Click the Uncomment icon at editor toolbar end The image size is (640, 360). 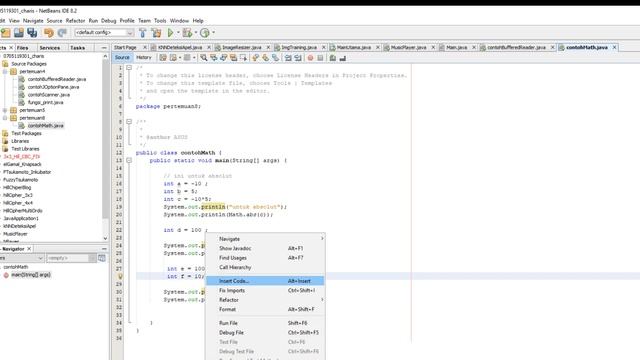click(x=342, y=58)
